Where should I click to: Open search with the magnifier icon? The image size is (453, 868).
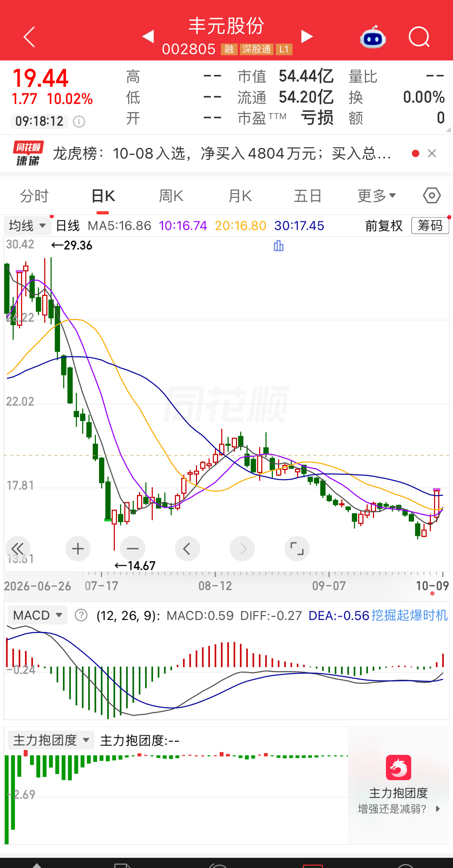(419, 37)
